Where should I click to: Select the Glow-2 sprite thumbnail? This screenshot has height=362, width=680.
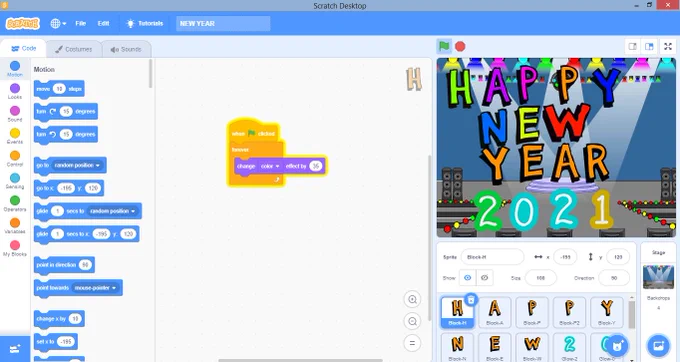569,347
